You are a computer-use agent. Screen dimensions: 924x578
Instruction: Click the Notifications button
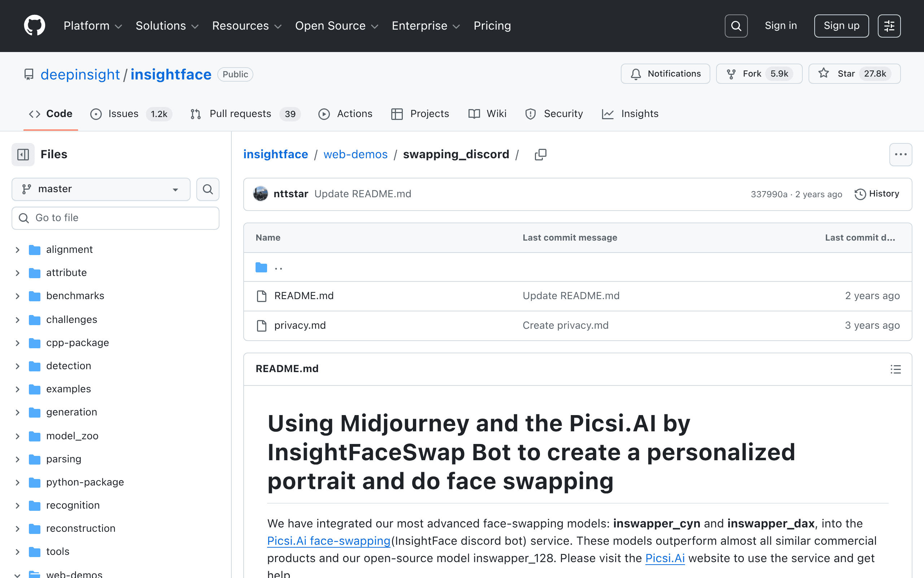click(x=665, y=74)
